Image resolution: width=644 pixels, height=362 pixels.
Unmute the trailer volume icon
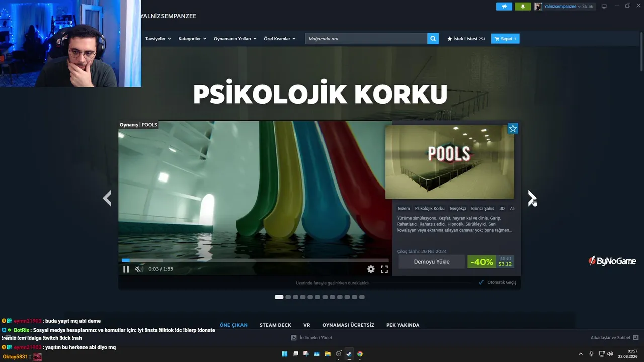click(139, 269)
